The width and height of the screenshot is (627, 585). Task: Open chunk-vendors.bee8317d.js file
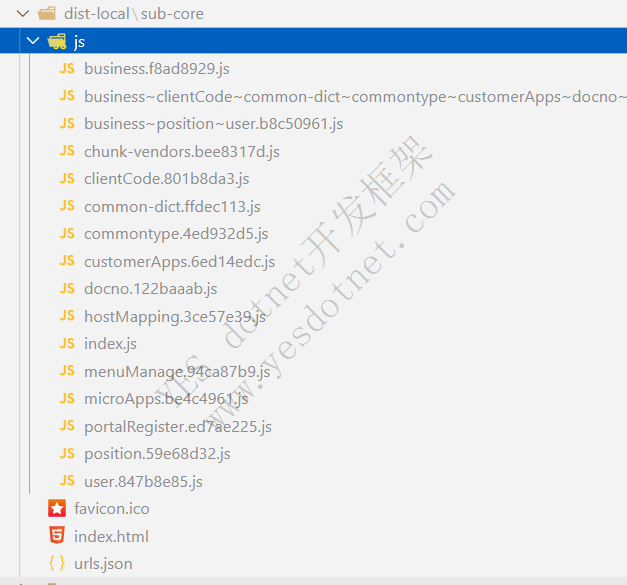(x=181, y=151)
